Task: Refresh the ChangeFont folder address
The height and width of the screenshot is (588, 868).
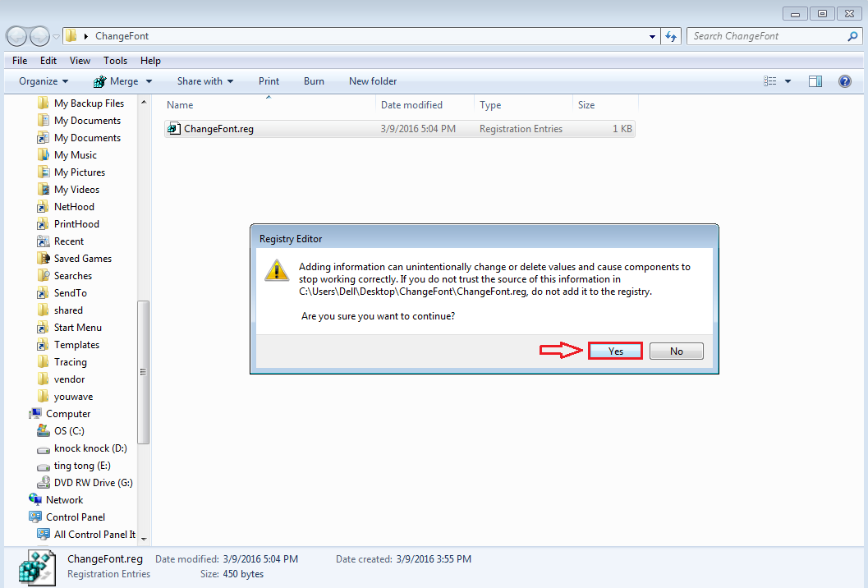Action: (x=671, y=36)
